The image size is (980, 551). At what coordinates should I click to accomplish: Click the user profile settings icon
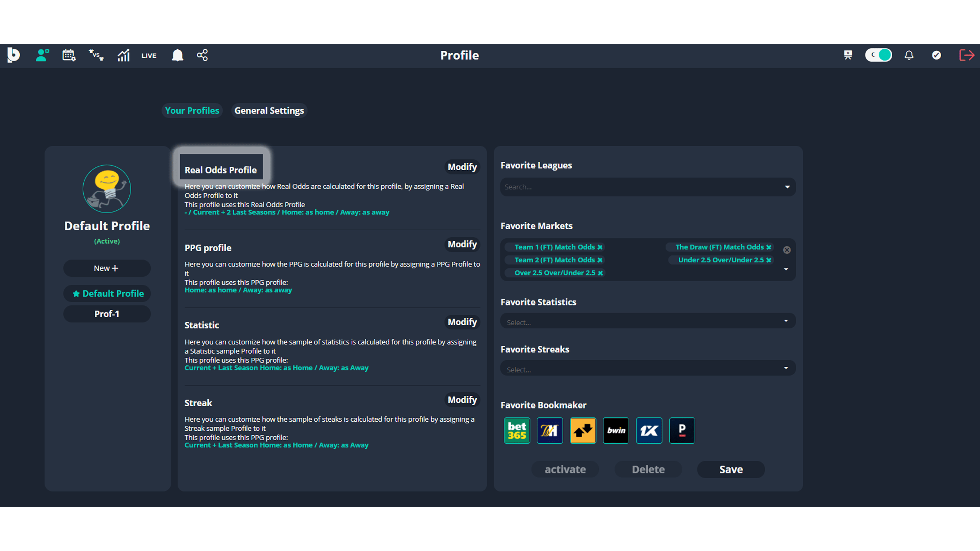42,55
